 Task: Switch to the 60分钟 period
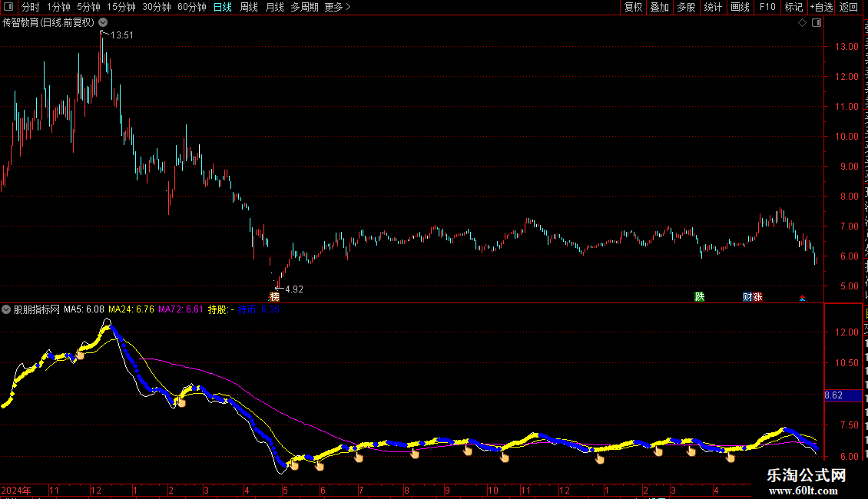192,7
